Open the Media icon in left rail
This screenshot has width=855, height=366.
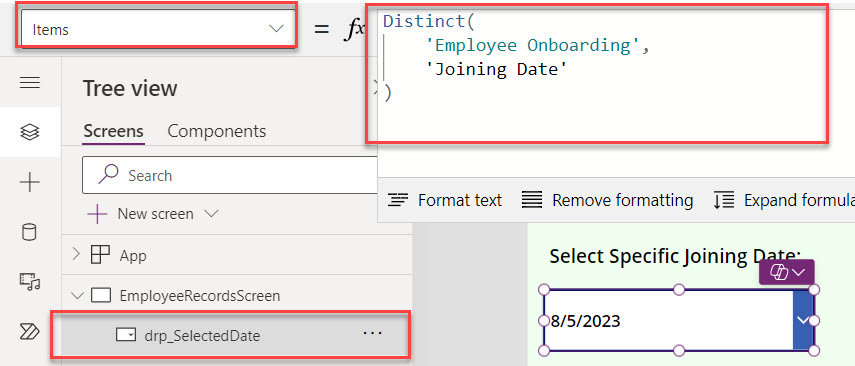point(29,281)
